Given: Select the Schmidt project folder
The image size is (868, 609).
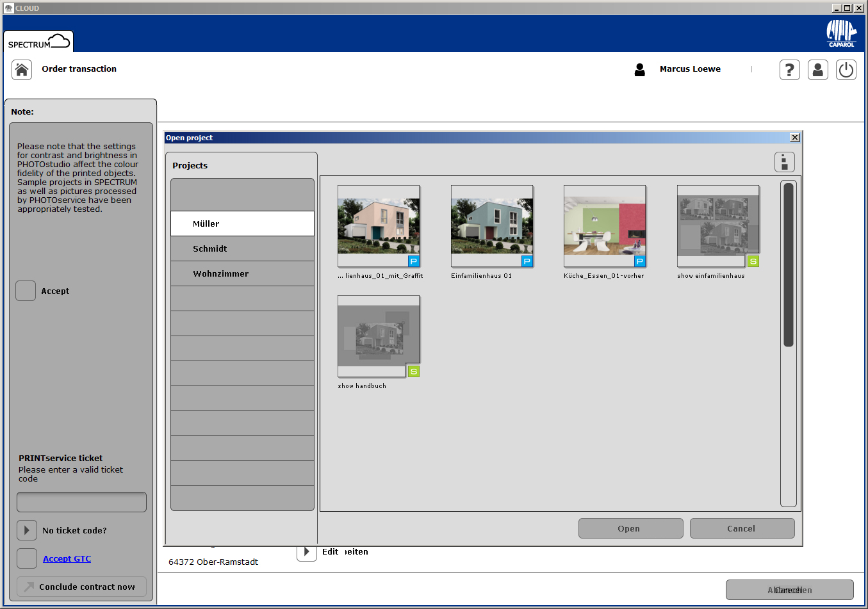Looking at the screenshot, I should tap(242, 248).
